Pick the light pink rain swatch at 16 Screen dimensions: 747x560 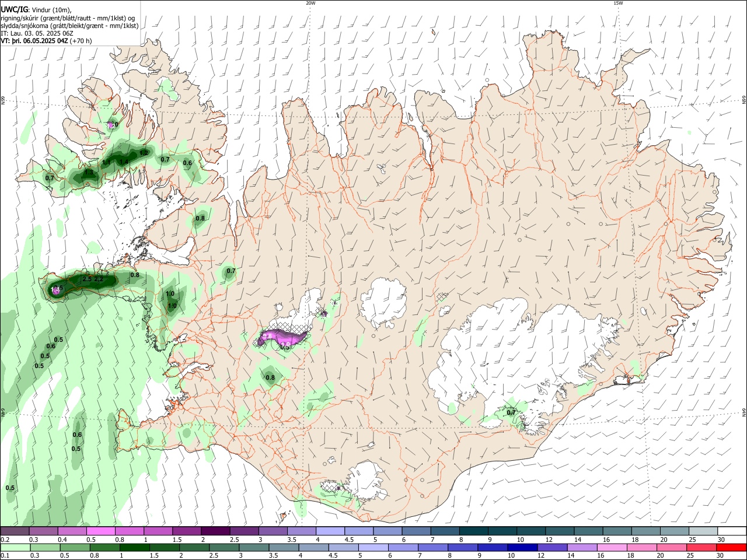(612, 547)
